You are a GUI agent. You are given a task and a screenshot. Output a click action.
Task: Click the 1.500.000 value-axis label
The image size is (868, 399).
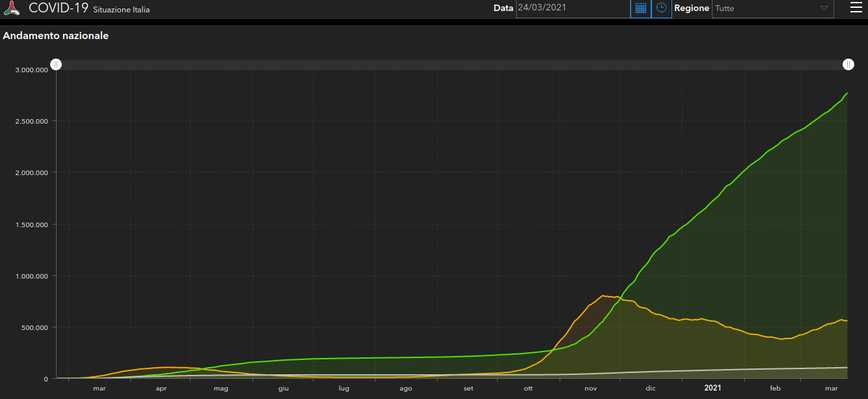point(33,225)
